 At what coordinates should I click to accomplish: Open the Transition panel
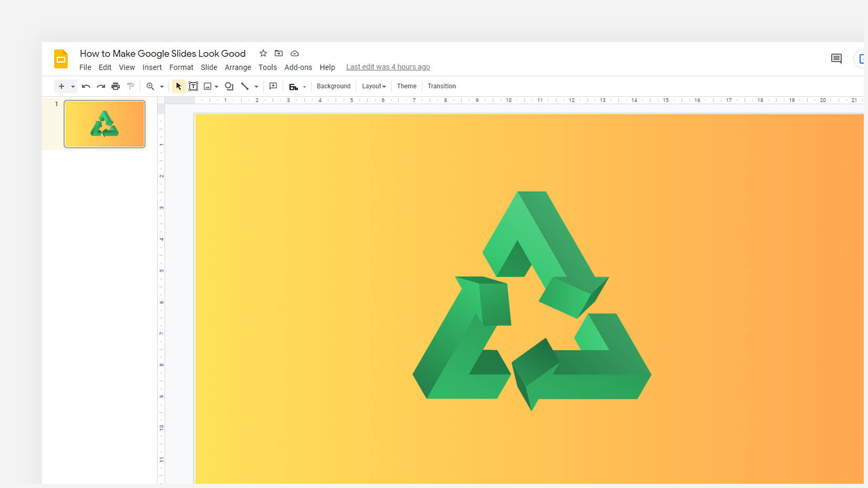tap(442, 86)
